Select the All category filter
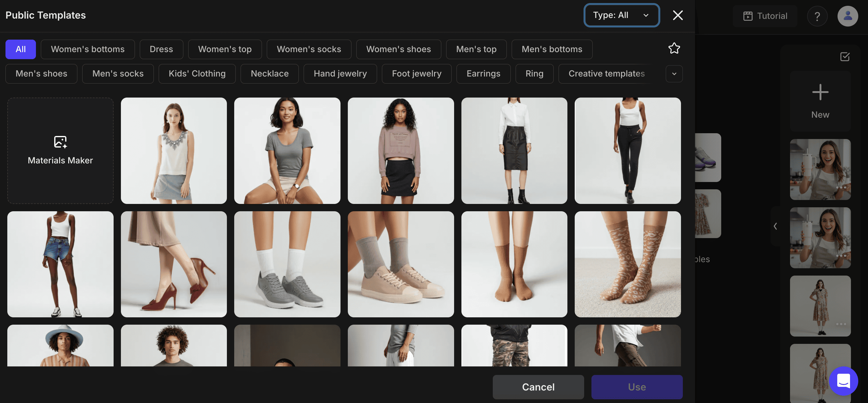 coord(20,49)
